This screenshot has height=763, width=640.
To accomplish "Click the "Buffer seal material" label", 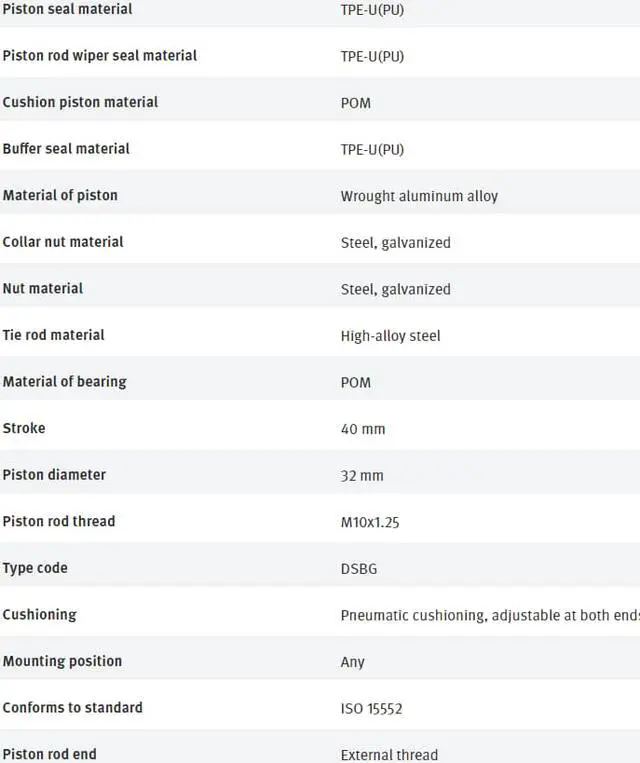I will [66, 148].
